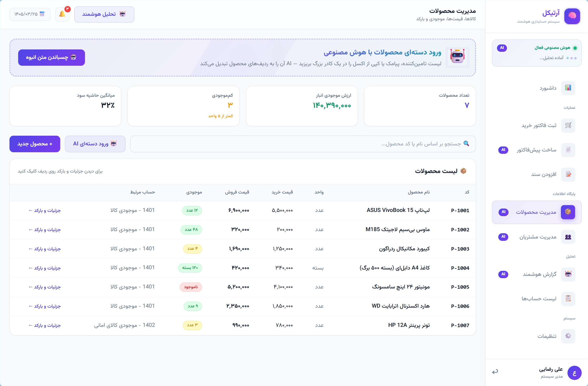This screenshot has height=386, width=588.
Task: Open جزئیات و بارکد for P-1005
Action: coord(45,287)
